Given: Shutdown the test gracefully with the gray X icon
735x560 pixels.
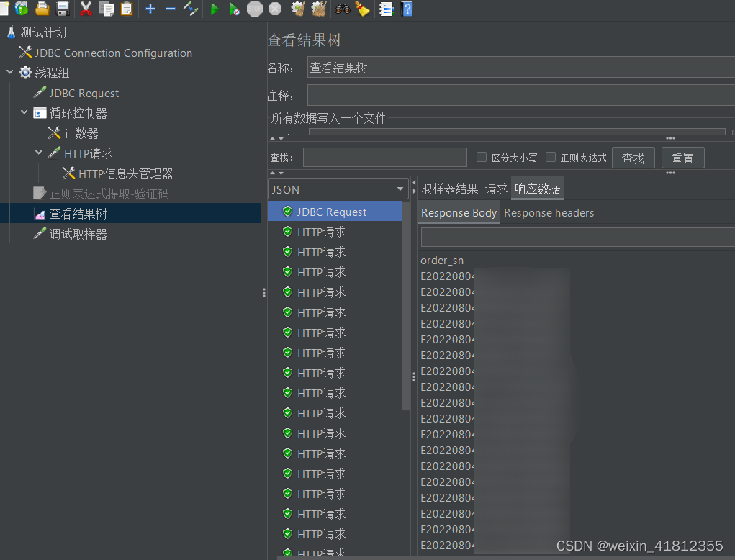Looking at the screenshot, I should coord(274,9).
